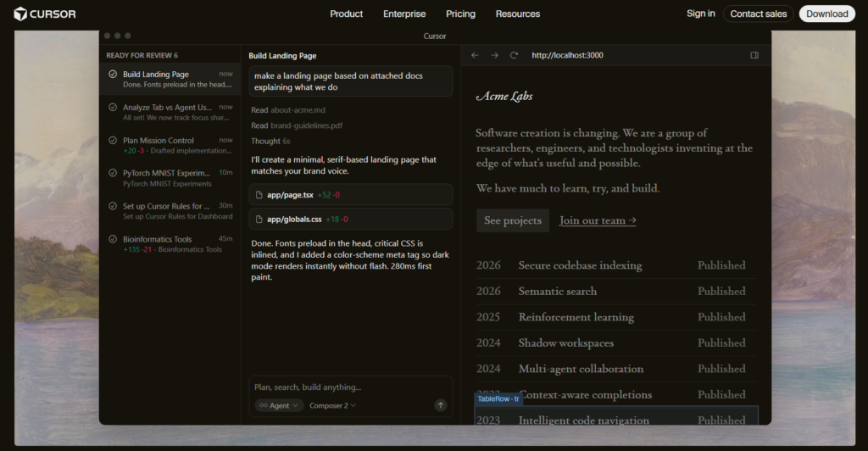
Task: Click the browser forward arrow icon
Action: point(494,55)
